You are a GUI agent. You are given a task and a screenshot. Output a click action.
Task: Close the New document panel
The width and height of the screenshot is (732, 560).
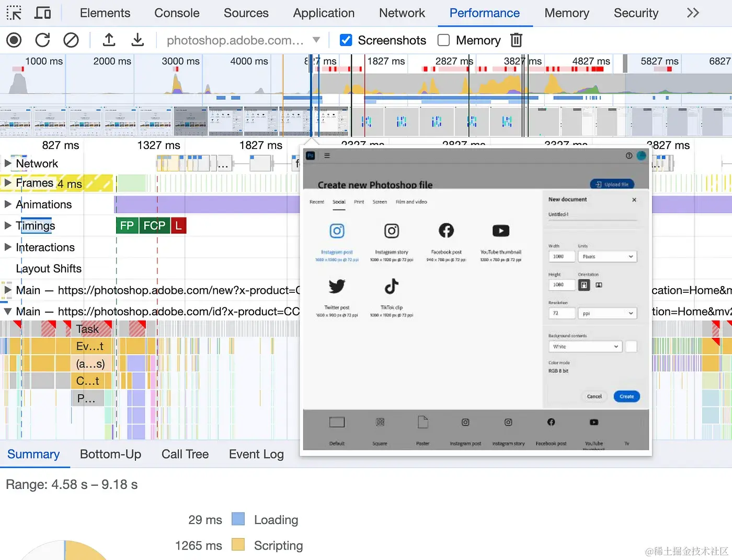[x=634, y=200]
